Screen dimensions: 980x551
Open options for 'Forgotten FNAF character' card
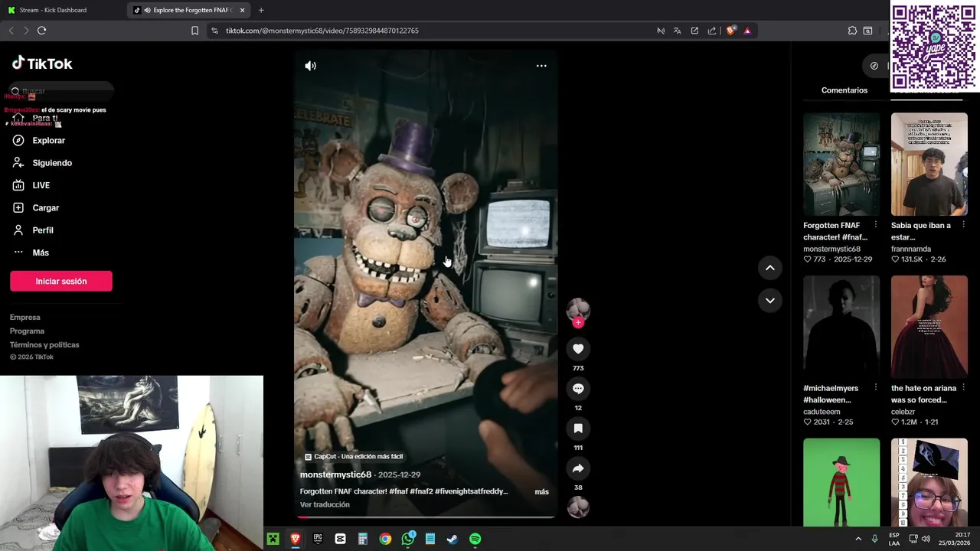(875, 225)
